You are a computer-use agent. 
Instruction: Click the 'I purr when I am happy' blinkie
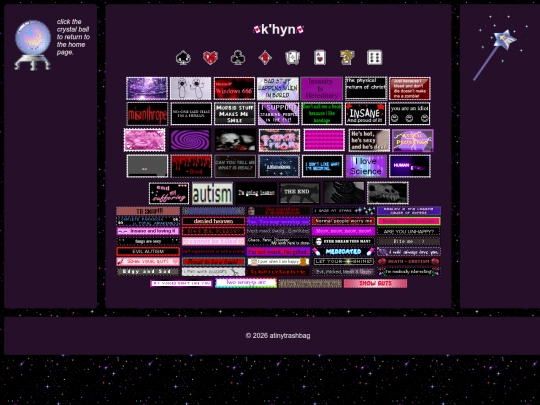(278, 261)
